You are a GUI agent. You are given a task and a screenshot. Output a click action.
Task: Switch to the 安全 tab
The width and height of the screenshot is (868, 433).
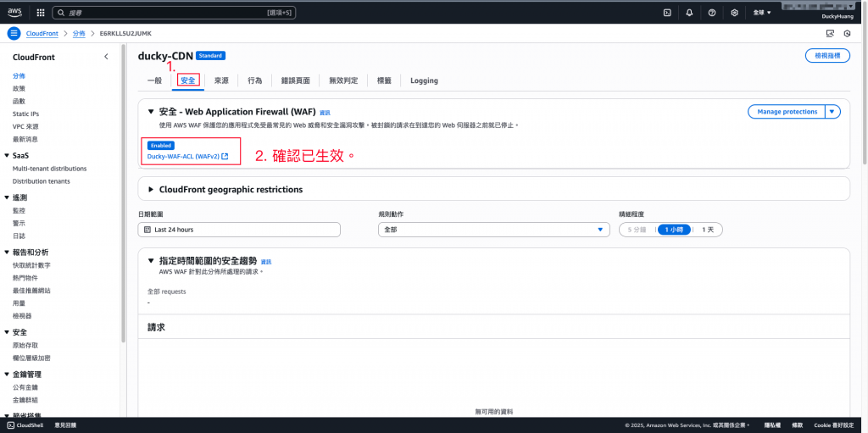[x=188, y=80]
